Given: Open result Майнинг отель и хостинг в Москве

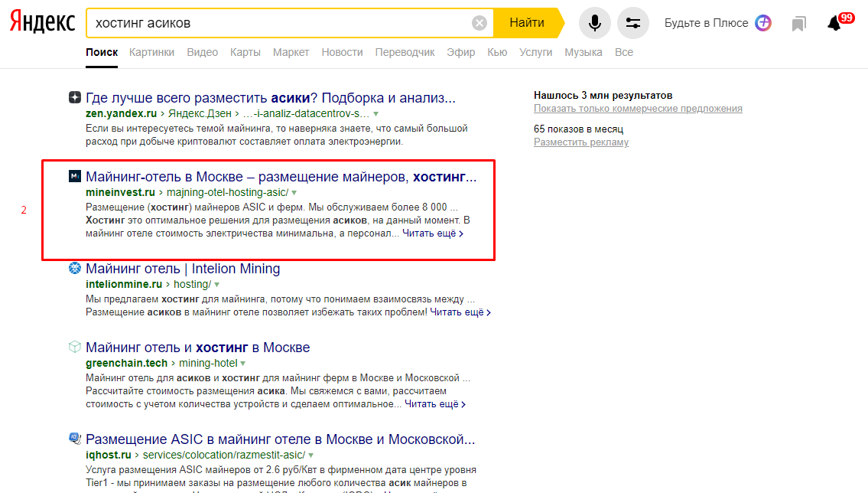Looking at the screenshot, I should click(197, 348).
